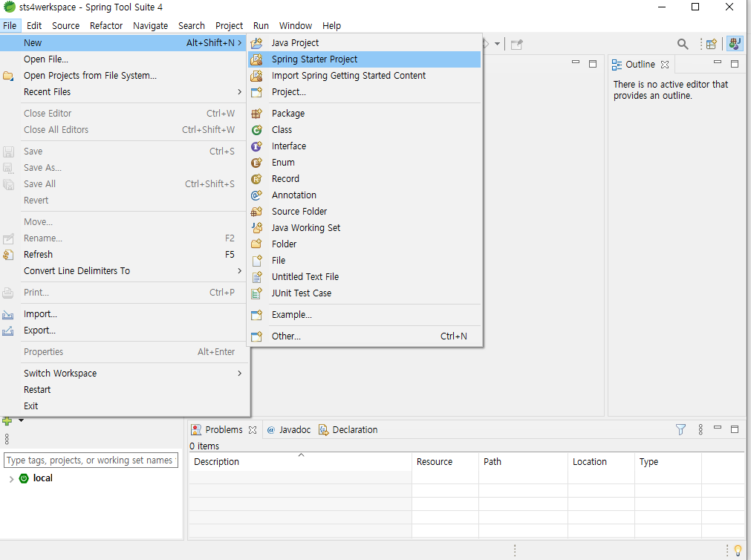Close the Problems tab

coord(253,430)
